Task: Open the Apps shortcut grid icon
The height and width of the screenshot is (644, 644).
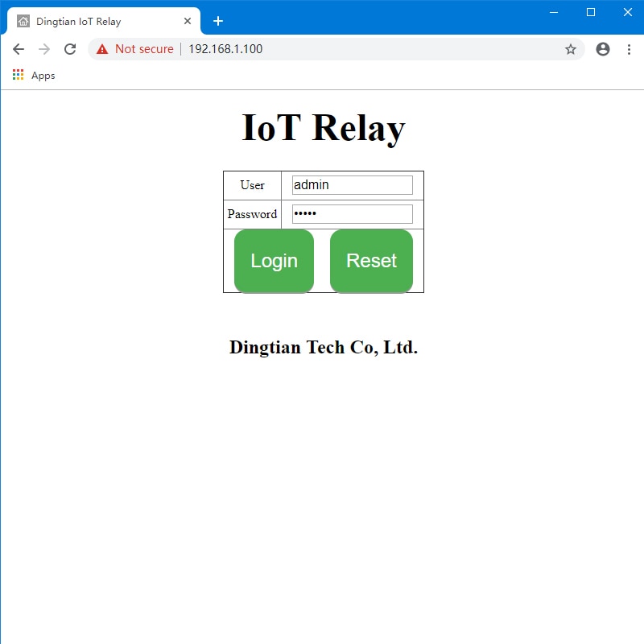Action: click(x=18, y=75)
